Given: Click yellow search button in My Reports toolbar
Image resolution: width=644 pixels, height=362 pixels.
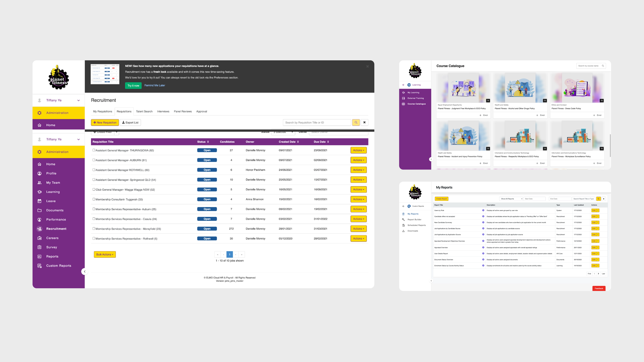Looking at the screenshot, I should 599,199.
